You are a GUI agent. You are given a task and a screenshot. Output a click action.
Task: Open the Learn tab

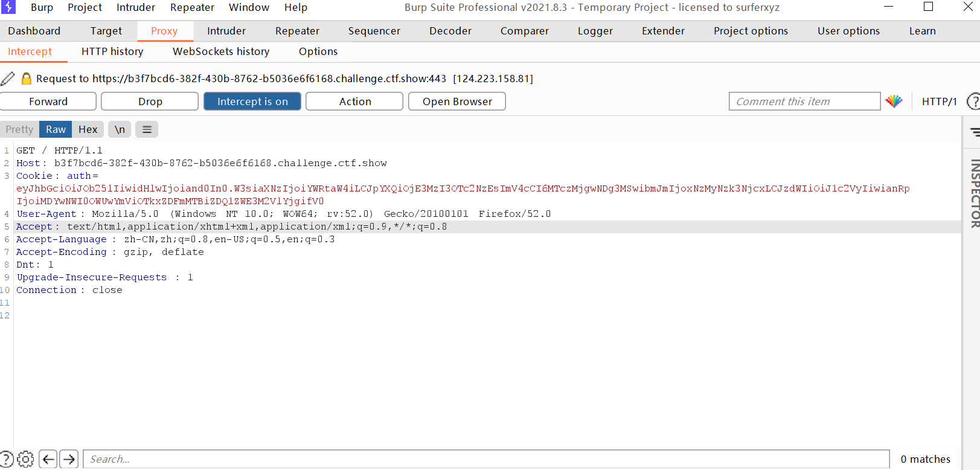click(x=923, y=31)
